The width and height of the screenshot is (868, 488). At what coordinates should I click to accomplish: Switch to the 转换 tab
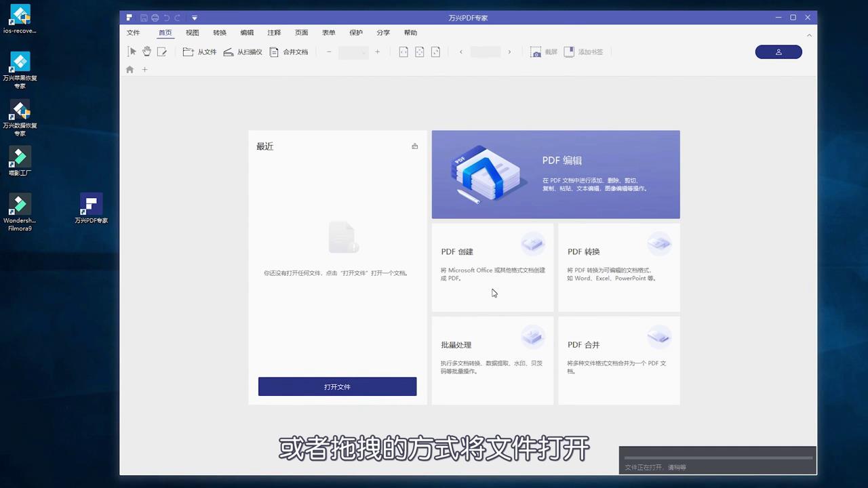[x=220, y=33]
